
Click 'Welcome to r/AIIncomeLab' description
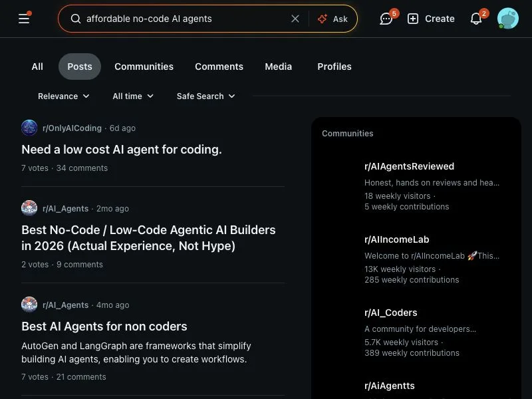pos(432,256)
